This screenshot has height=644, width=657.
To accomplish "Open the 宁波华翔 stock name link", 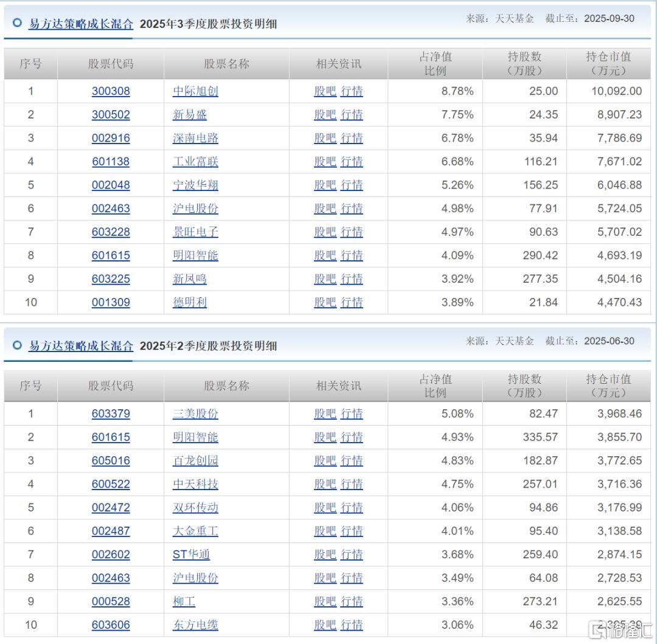I will [x=195, y=185].
